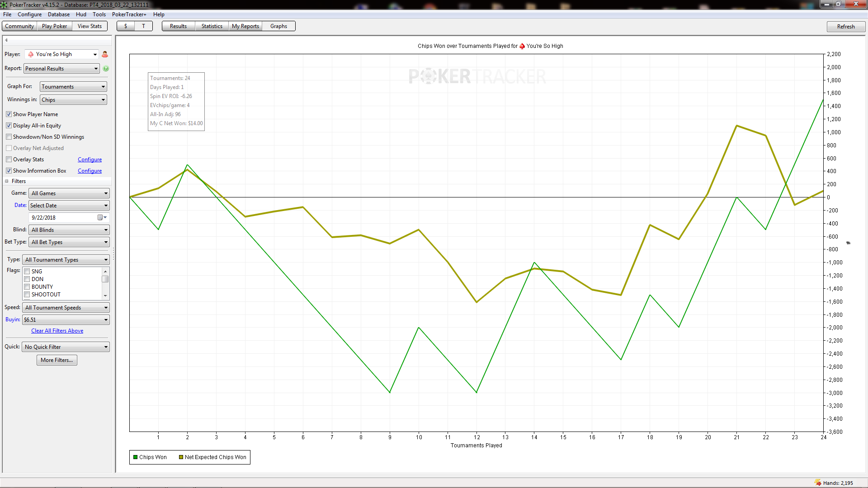The width and height of the screenshot is (868, 488).
Task: Switch to the Play Poker tab
Action: click(x=55, y=26)
